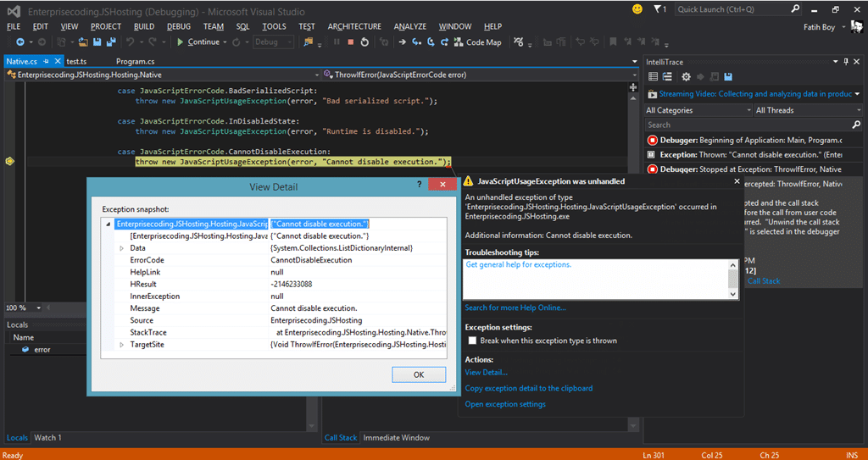Open the DEBUG menu
Screen dimensions: 868x460
tap(179, 26)
